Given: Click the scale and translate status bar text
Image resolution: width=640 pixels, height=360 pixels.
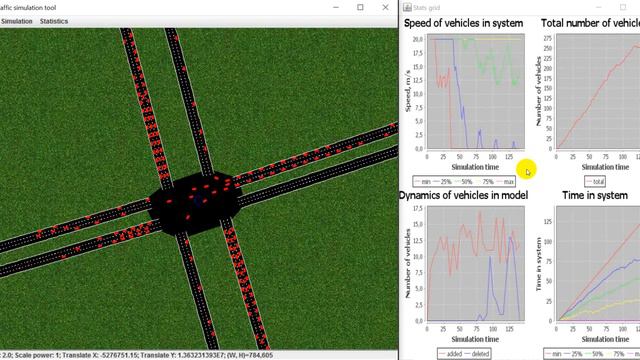Looking at the screenshot, I should pyautogui.click(x=137, y=356).
